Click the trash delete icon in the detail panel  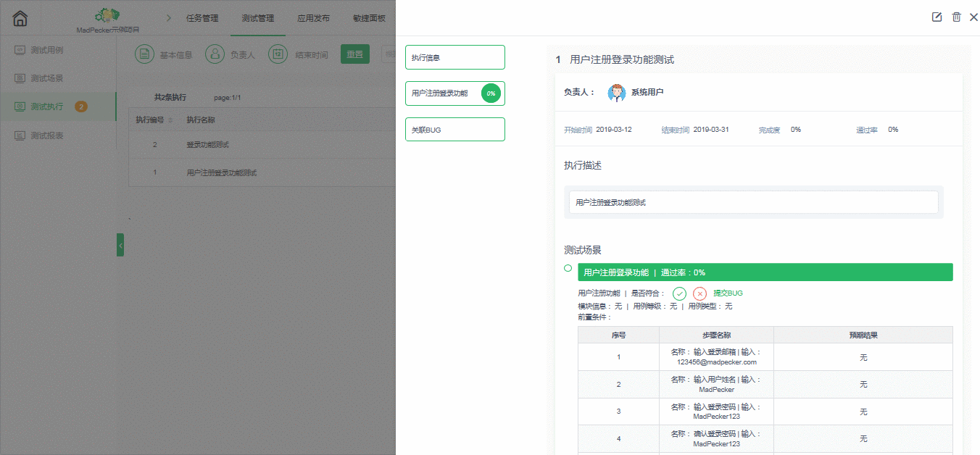coord(955,16)
